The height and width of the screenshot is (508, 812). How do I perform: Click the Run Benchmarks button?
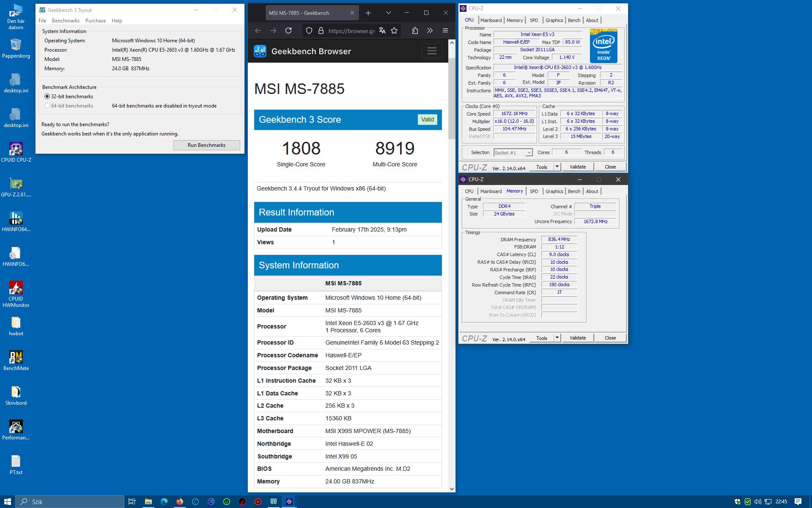click(x=206, y=145)
